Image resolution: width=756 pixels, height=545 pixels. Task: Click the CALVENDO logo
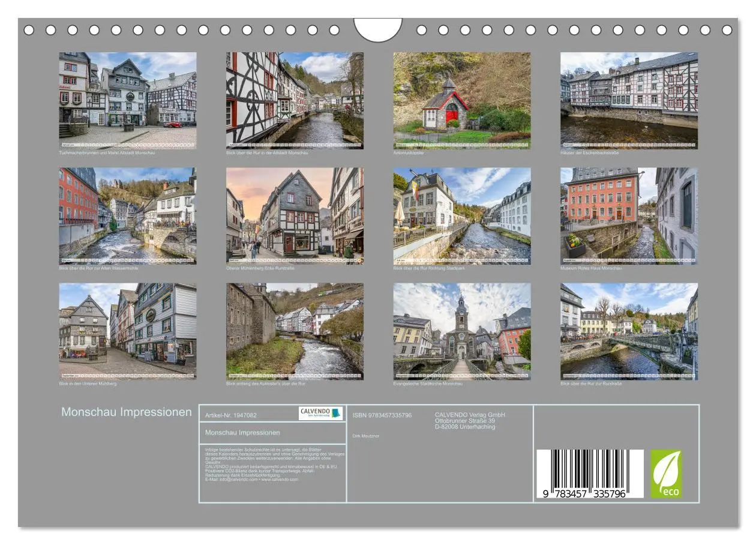(321, 413)
